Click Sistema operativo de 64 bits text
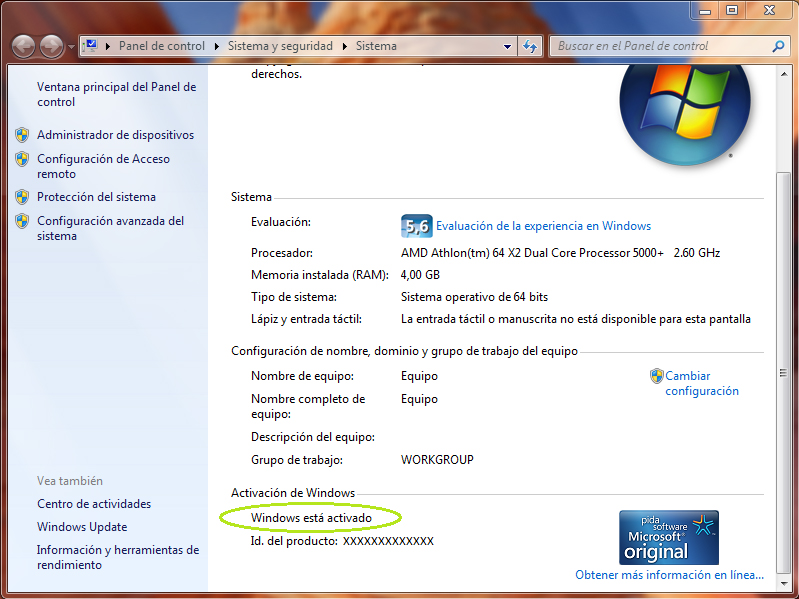This screenshot has width=799, height=599. 474,297
